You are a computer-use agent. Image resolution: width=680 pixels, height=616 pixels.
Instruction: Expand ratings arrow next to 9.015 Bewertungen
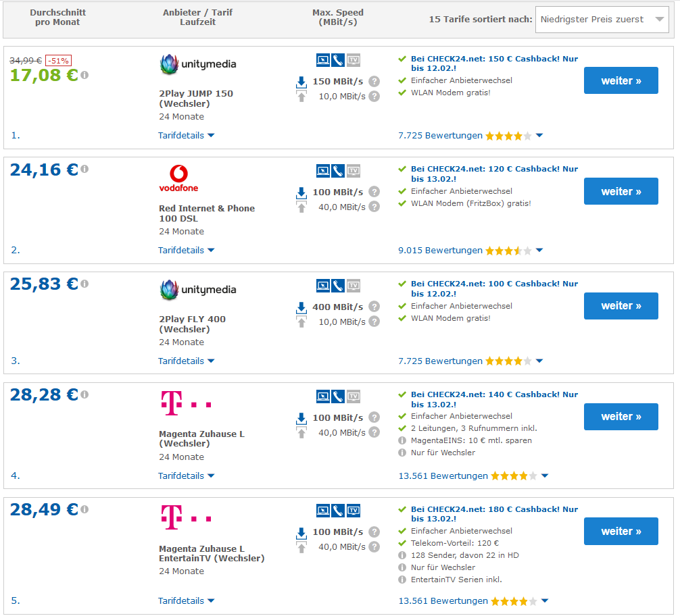[x=539, y=250]
